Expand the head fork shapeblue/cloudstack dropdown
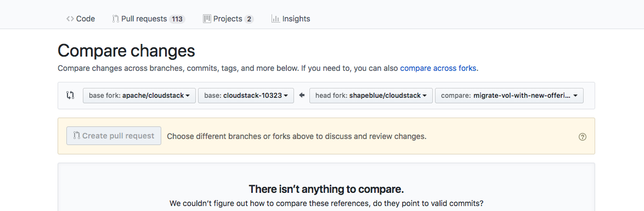Screen dimensions: 644x211 pyautogui.click(x=371, y=96)
